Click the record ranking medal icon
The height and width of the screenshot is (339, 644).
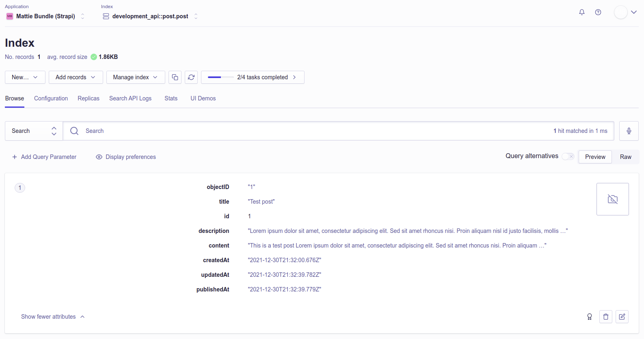(x=590, y=317)
